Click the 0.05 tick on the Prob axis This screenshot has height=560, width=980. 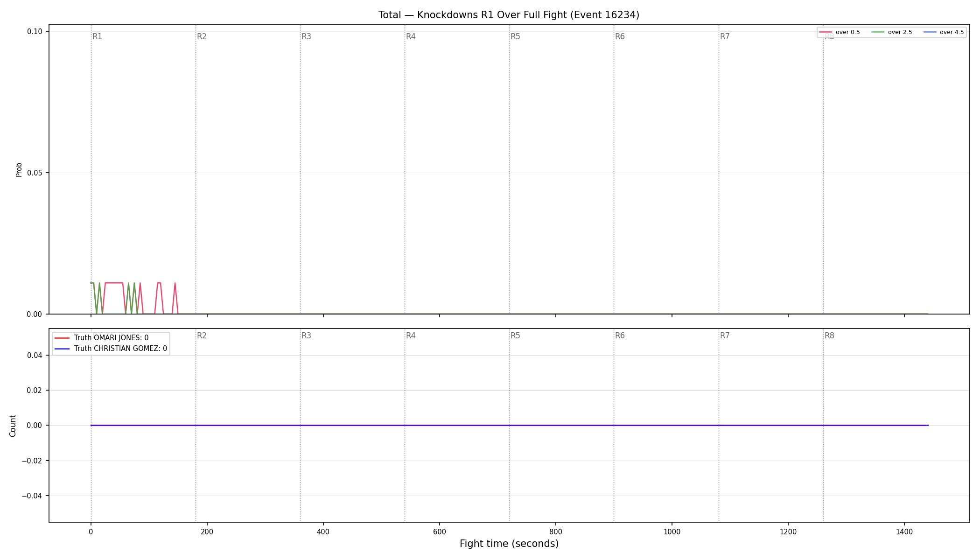[35, 173]
